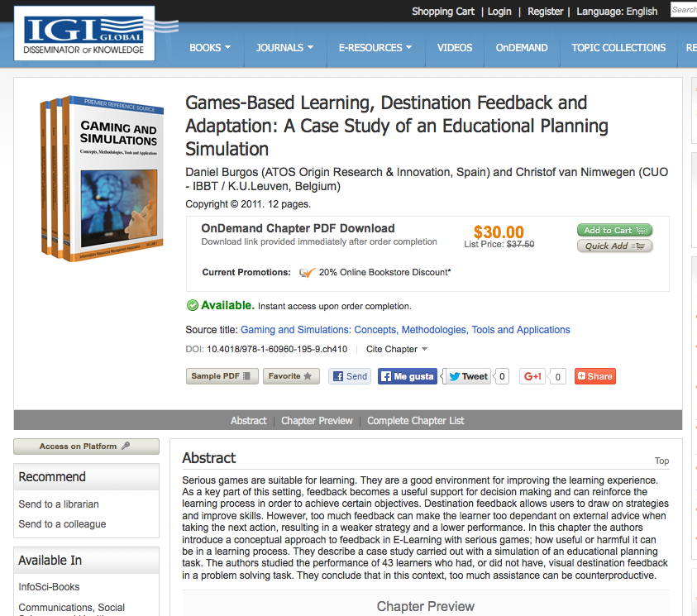Send chapter via Facebook Send button
The width and height of the screenshot is (697, 616).
point(350,376)
